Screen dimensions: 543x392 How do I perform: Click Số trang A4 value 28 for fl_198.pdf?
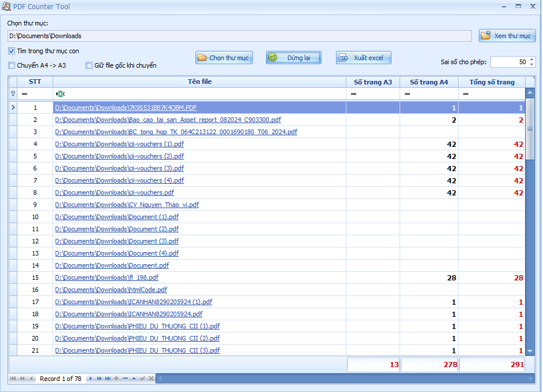pyautogui.click(x=429, y=278)
